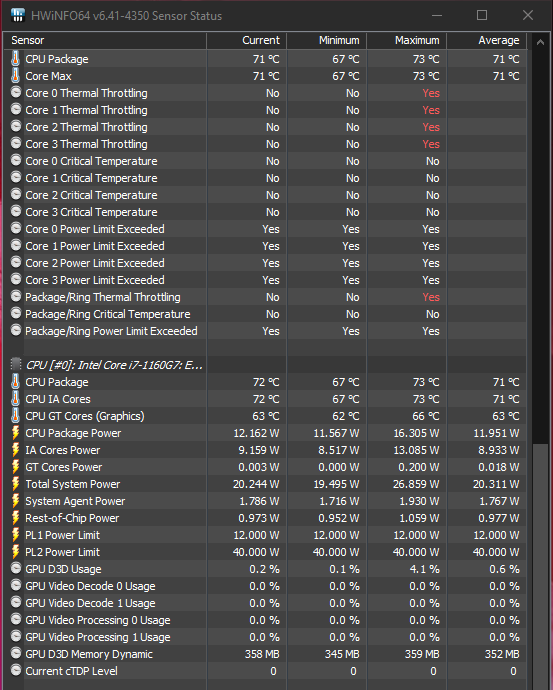Select the GT Cores Power row label
Screen dimensions: 553x690
pos(63,467)
